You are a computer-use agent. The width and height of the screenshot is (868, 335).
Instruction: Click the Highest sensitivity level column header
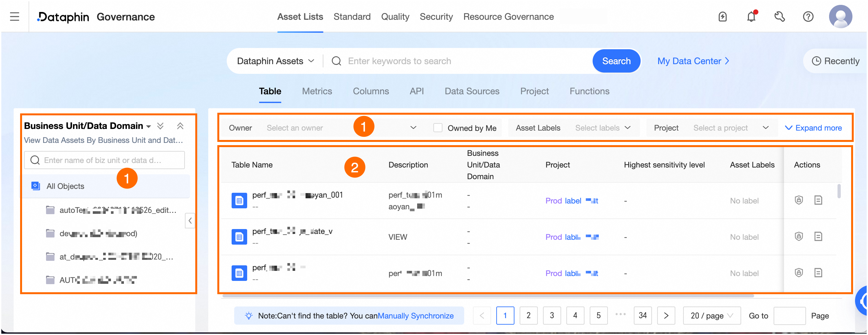[x=664, y=165]
